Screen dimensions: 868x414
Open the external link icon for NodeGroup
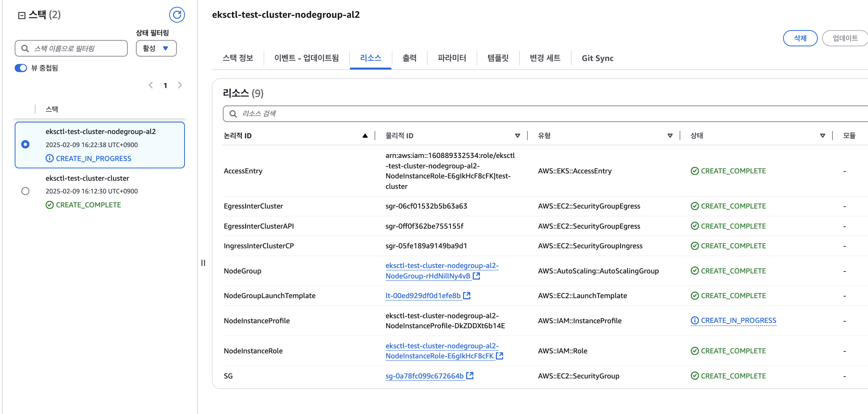click(476, 276)
